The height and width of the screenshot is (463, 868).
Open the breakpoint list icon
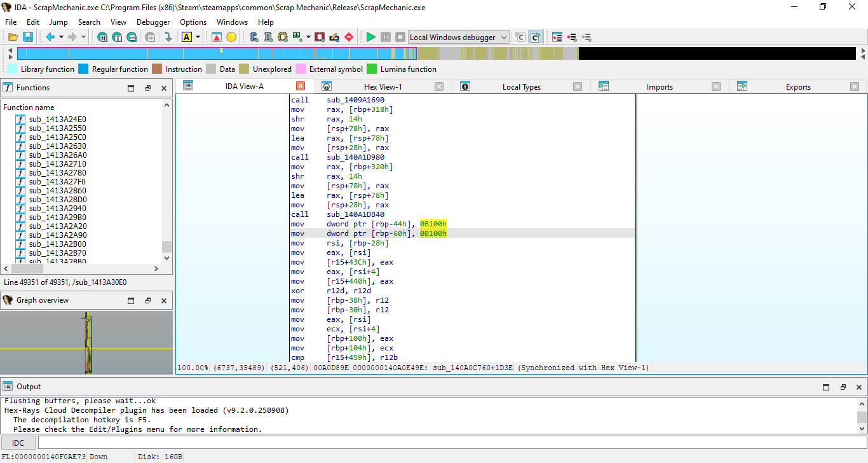coord(557,37)
